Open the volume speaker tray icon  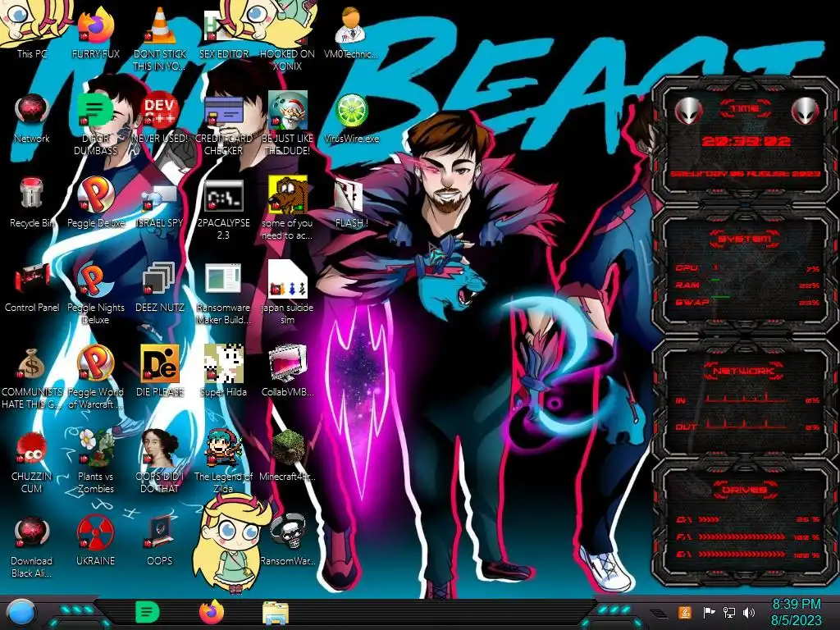pyautogui.click(x=749, y=612)
